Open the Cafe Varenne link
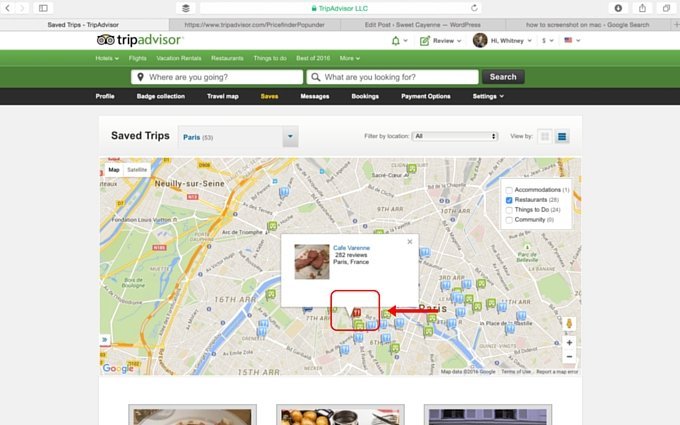This screenshot has height=425, width=680. coord(351,248)
